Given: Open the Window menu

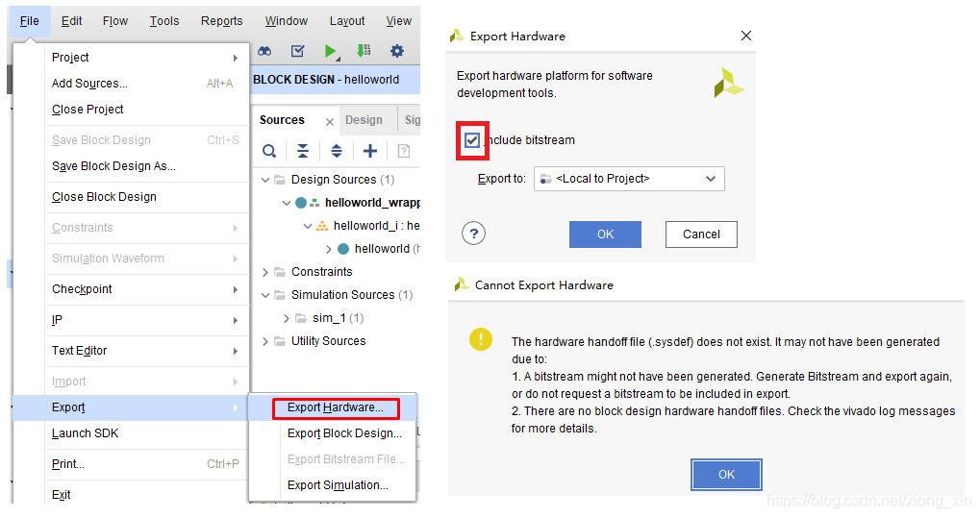Looking at the screenshot, I should point(287,21).
